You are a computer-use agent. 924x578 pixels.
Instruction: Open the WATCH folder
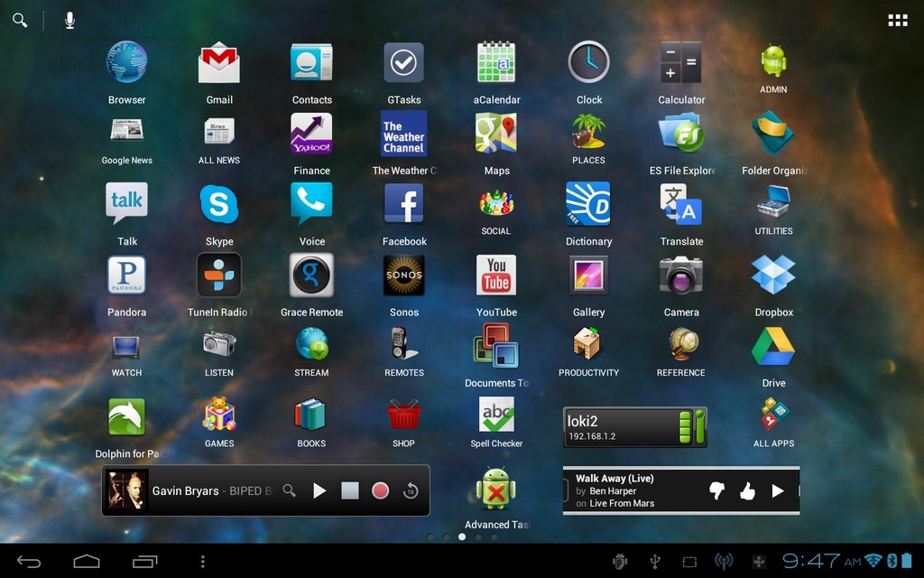(x=126, y=346)
